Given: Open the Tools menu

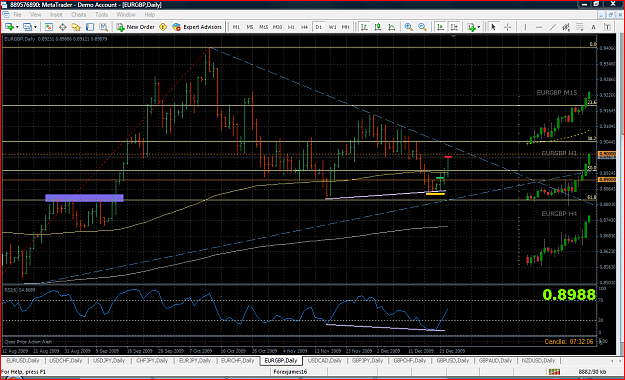Looking at the screenshot, I should (101, 15).
